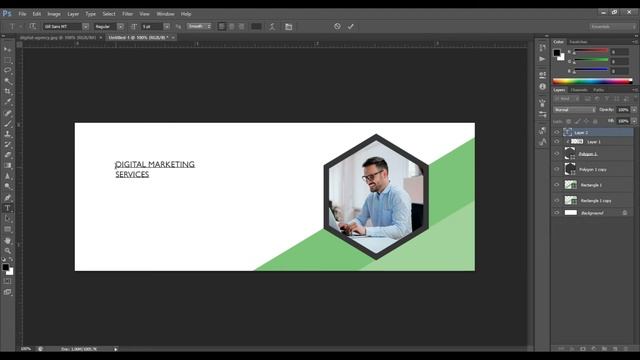This screenshot has height=360, width=640.
Task: Select the Magic Wand tool
Action: (7, 81)
